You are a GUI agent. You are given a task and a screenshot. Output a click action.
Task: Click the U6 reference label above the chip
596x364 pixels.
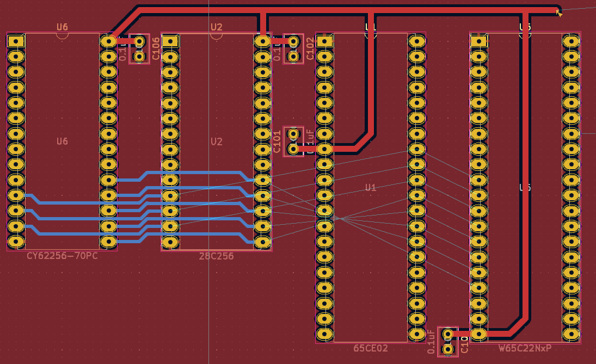[63, 27]
